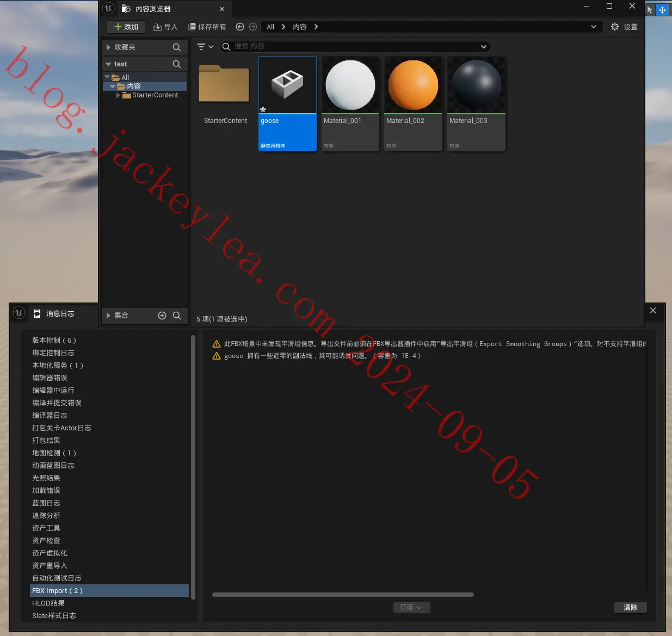The image size is (672, 636).
Task: Click the horizontal scrollbar in message log
Action: click(x=343, y=595)
